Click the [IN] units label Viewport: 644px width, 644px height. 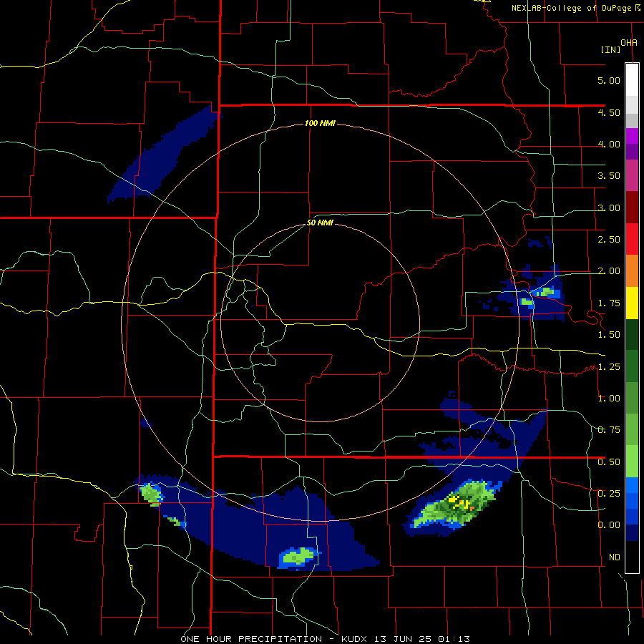pyautogui.click(x=611, y=49)
